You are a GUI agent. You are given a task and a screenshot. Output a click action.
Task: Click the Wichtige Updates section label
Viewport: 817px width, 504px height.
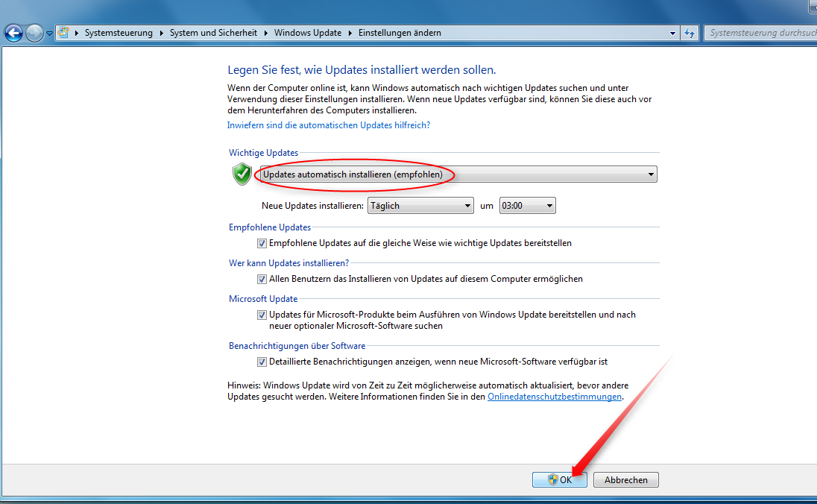click(264, 153)
